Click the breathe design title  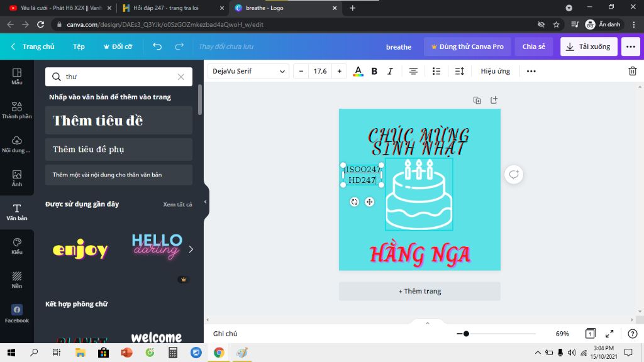[398, 47]
